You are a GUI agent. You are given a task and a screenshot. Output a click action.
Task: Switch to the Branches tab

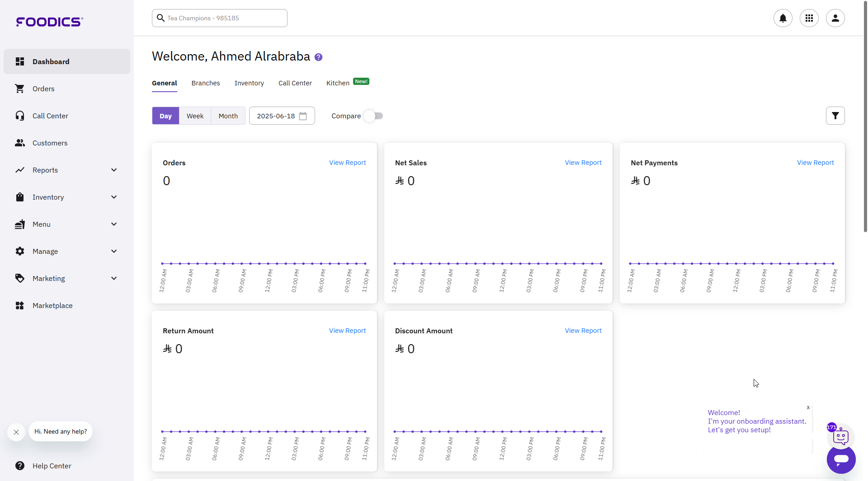click(x=205, y=83)
